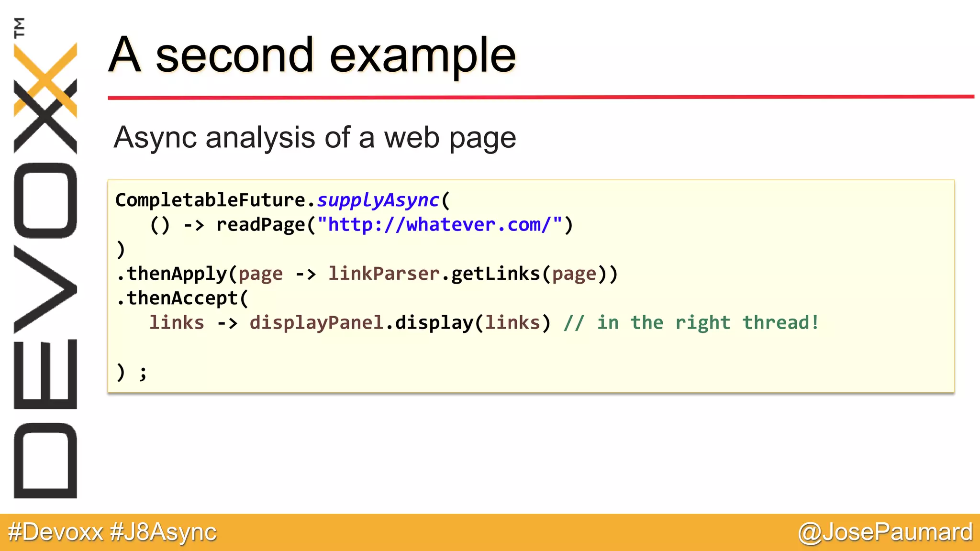Click the closing parenthesis and semicolon line
The image size is (980, 551).
click(x=131, y=372)
